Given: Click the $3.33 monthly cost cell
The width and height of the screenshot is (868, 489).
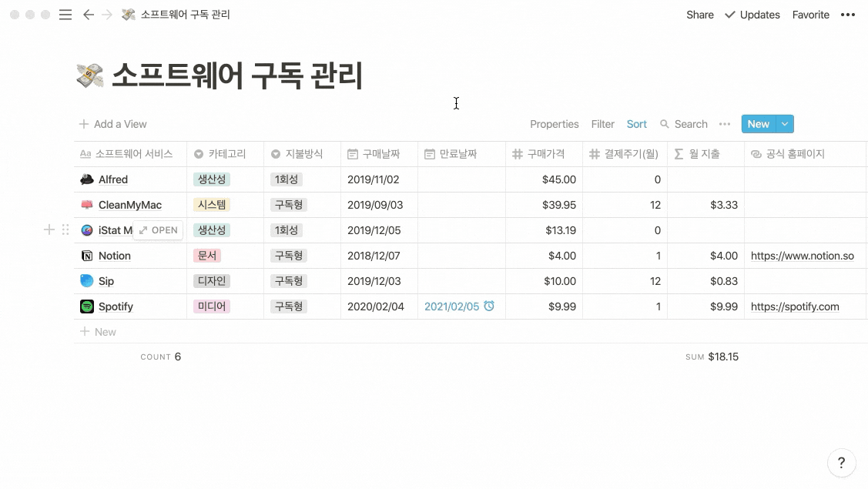Looking at the screenshot, I should pos(705,205).
